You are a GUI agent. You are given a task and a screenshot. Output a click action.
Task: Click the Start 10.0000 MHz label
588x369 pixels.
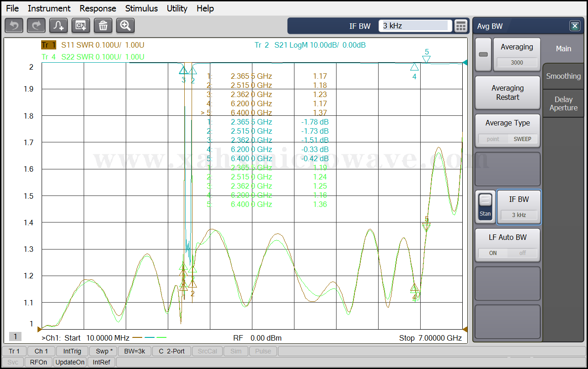click(97, 338)
